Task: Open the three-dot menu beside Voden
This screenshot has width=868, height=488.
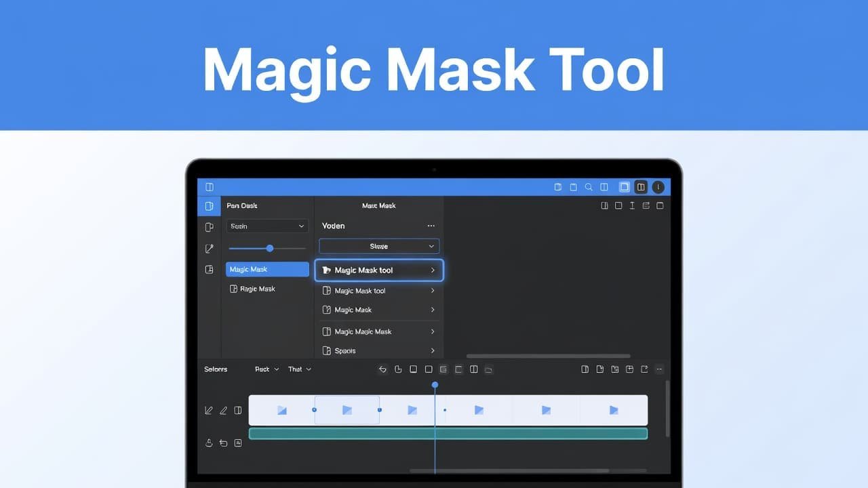Action: pos(431,226)
